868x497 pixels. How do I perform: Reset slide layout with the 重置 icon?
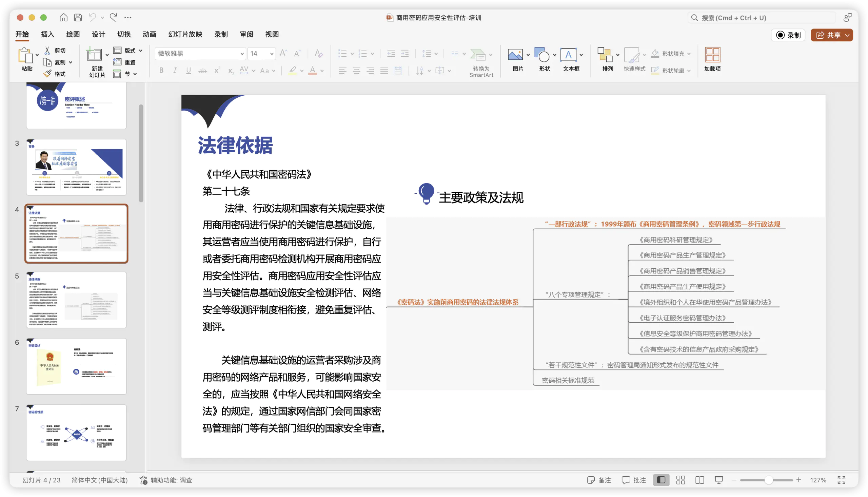tap(117, 62)
